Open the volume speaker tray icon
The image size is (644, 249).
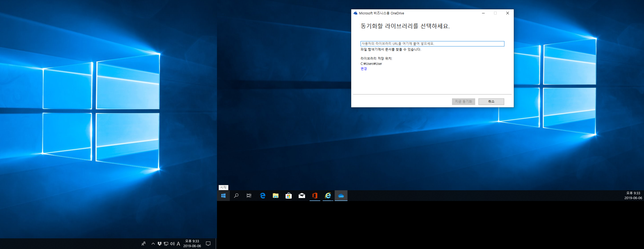172,244
